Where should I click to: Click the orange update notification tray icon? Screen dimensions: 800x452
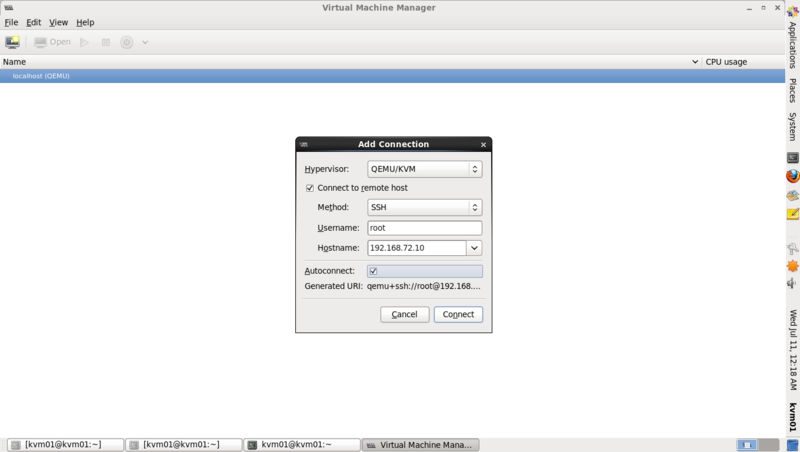[792, 266]
